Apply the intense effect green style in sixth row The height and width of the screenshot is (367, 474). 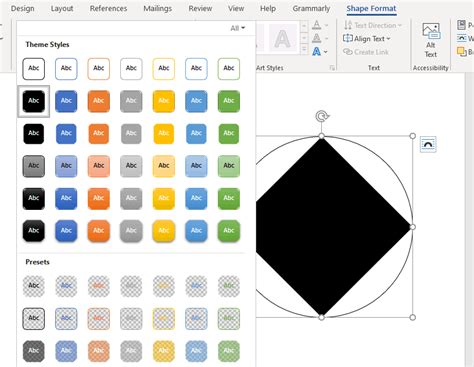(229, 231)
